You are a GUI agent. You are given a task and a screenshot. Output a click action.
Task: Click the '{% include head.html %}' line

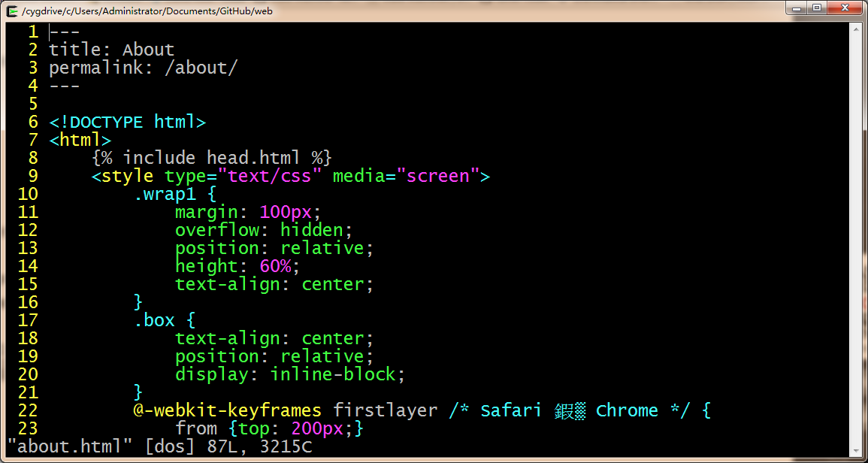click(211, 158)
